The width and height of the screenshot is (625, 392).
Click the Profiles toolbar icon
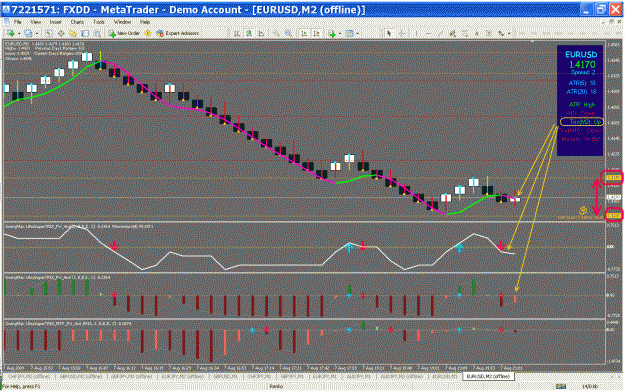pyautogui.click(x=28, y=33)
